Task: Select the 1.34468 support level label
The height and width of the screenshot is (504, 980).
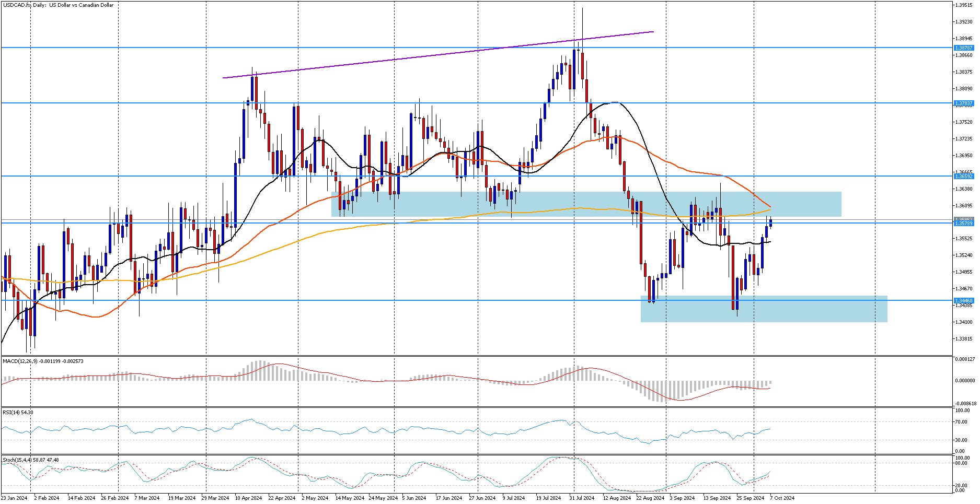Action: pos(964,301)
